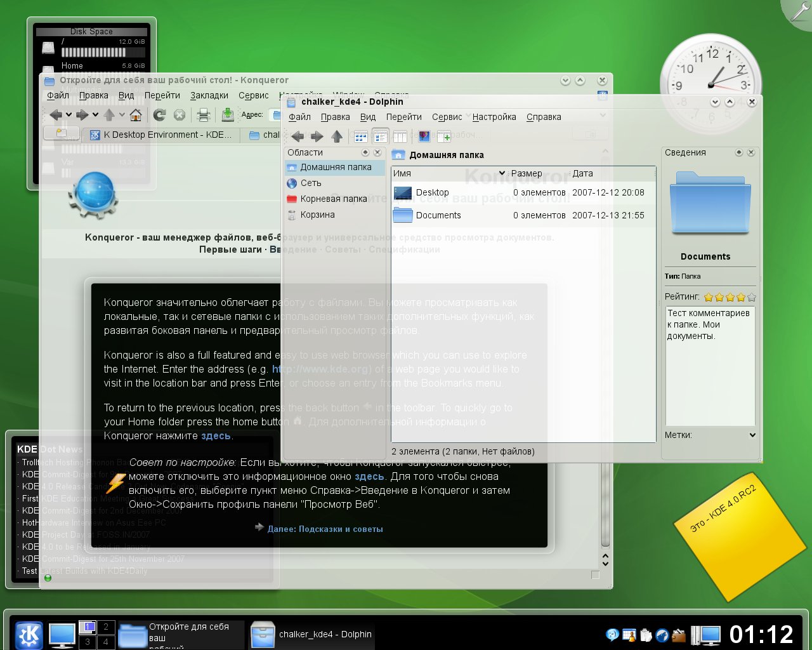Select the Desktop folder row
The height and width of the screenshot is (650, 812).
pyautogui.click(x=523, y=192)
